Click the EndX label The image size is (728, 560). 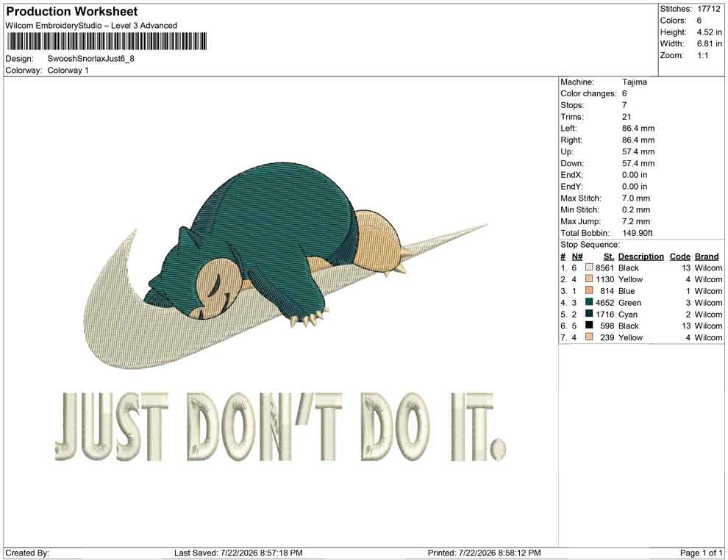pos(571,174)
